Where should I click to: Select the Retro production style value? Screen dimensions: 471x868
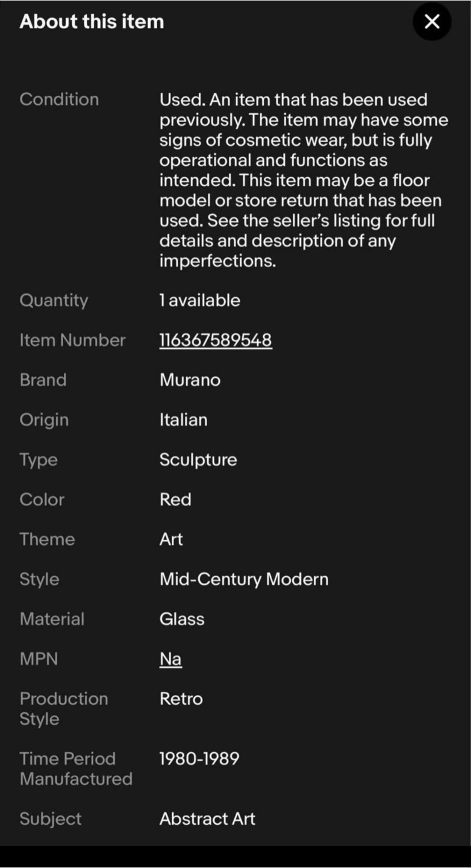(x=181, y=699)
